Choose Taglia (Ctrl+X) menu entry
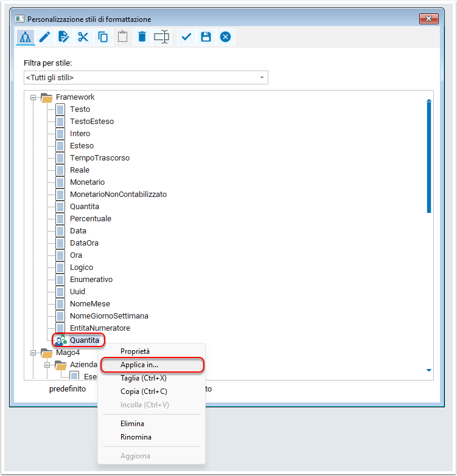 (152, 378)
